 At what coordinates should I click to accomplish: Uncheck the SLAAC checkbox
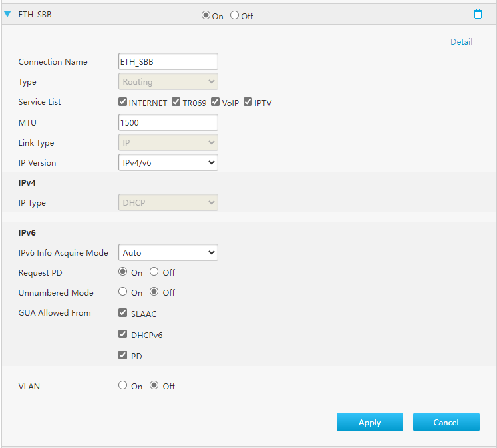tap(122, 313)
